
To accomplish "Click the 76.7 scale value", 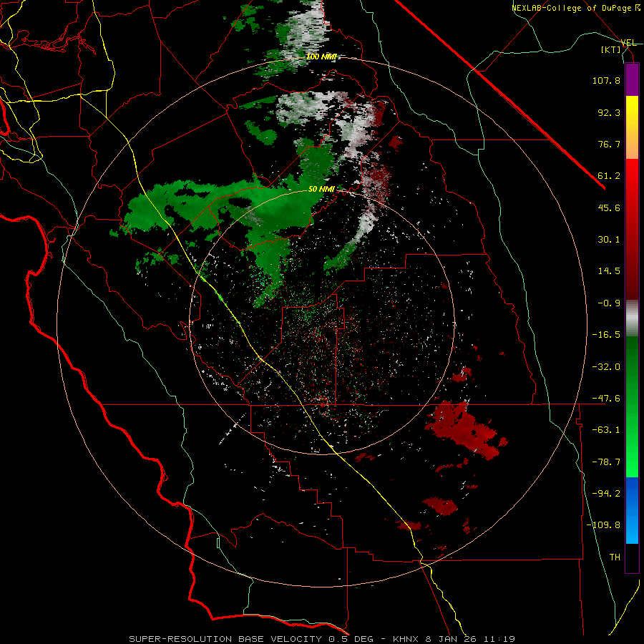I will click(x=609, y=144).
